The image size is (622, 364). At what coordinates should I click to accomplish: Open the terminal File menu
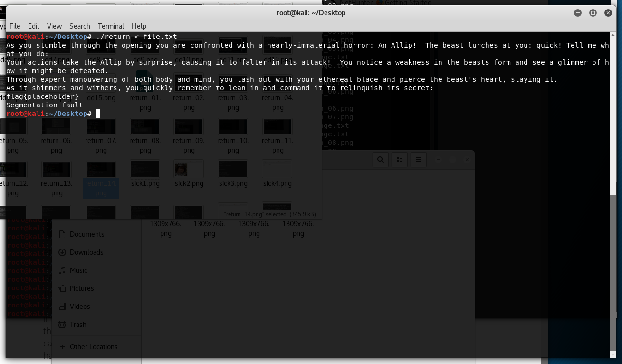[15, 26]
